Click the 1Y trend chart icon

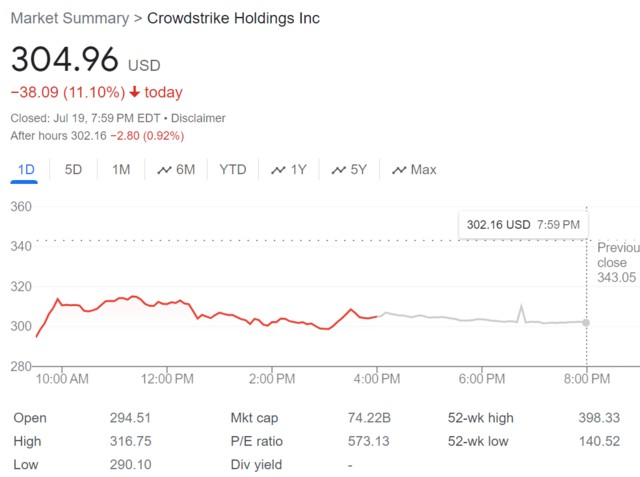(279, 171)
